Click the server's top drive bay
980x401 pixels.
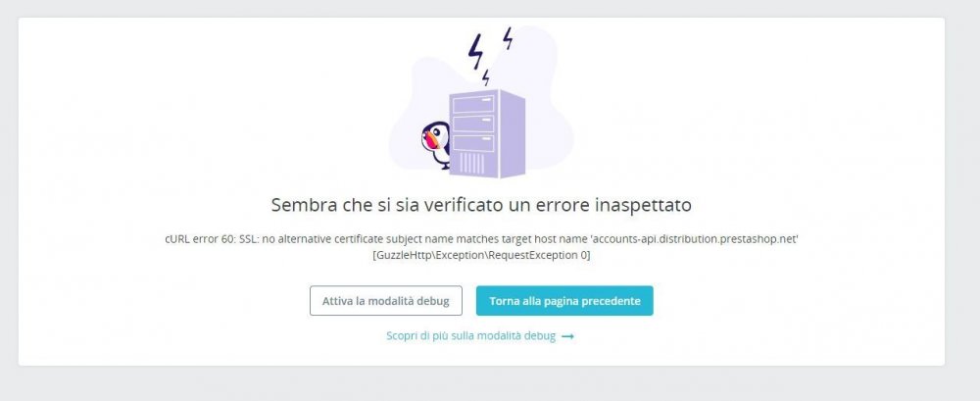click(x=473, y=104)
